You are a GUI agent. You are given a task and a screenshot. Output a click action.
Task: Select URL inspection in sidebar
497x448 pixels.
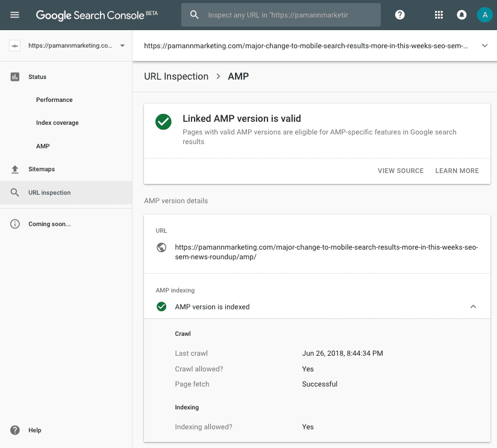[x=49, y=192]
